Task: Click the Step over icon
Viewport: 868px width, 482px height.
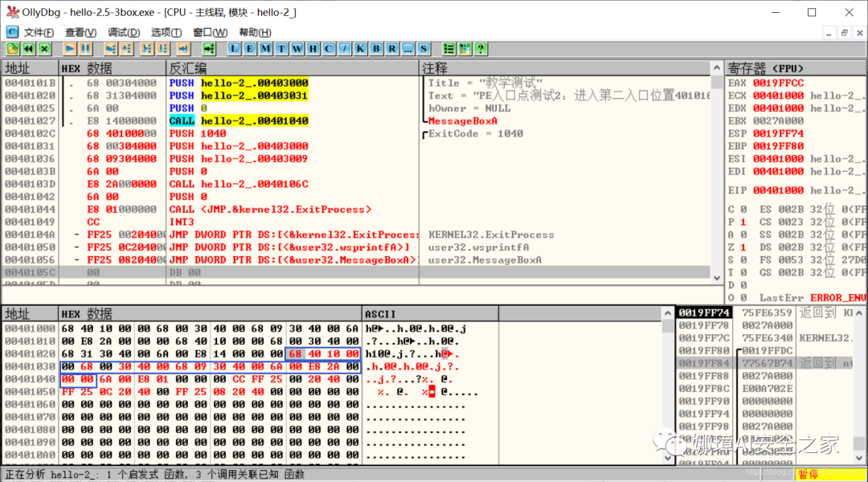Action: pyautogui.click(x=127, y=49)
